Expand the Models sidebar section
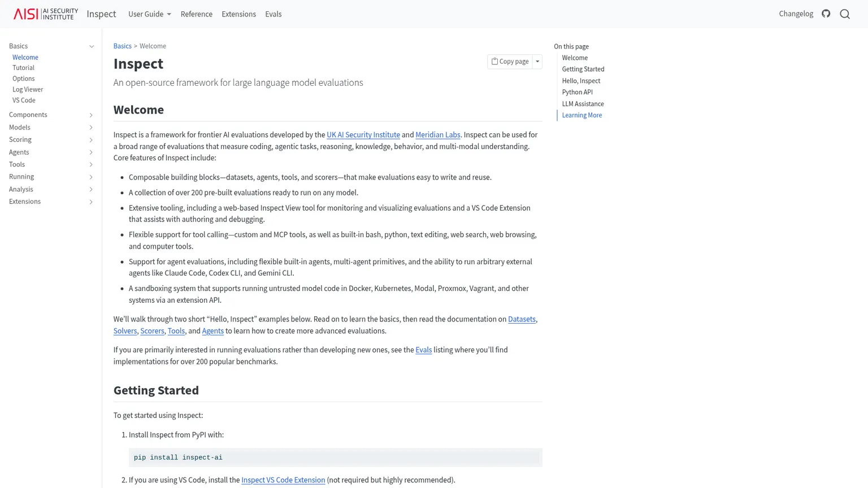868x488 pixels. point(91,128)
